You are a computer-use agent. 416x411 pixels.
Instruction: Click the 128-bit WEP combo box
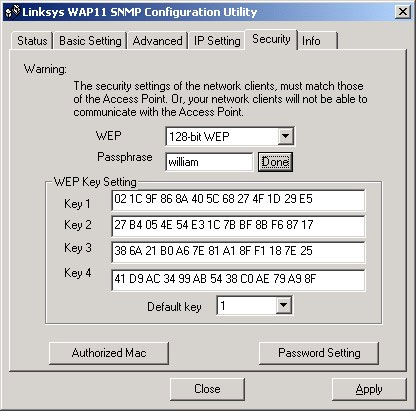(x=230, y=136)
